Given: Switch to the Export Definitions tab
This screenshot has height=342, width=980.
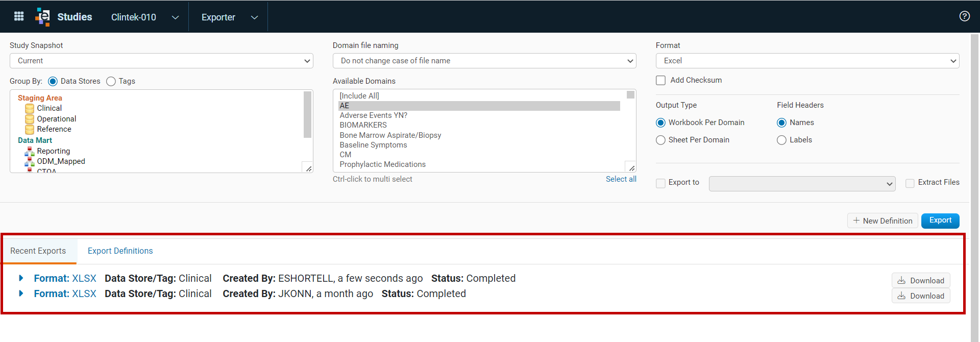Looking at the screenshot, I should coord(120,251).
